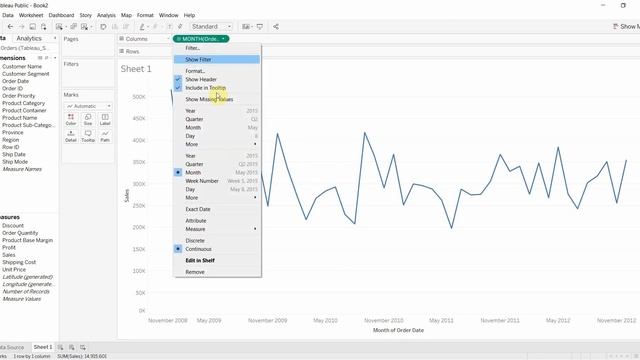Click the Presentation Mode toolbar icon

pyautogui.click(x=260, y=27)
